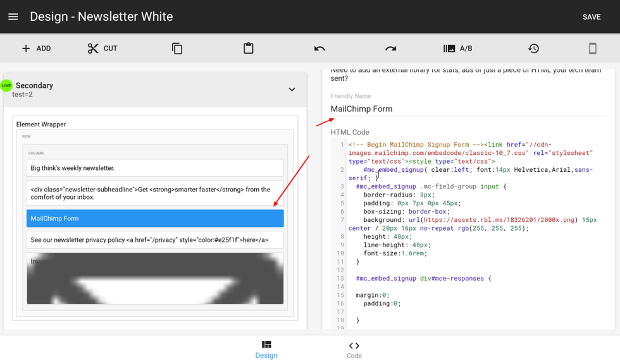The width and height of the screenshot is (620, 364).
Task: Redo the last change
Action: point(390,48)
